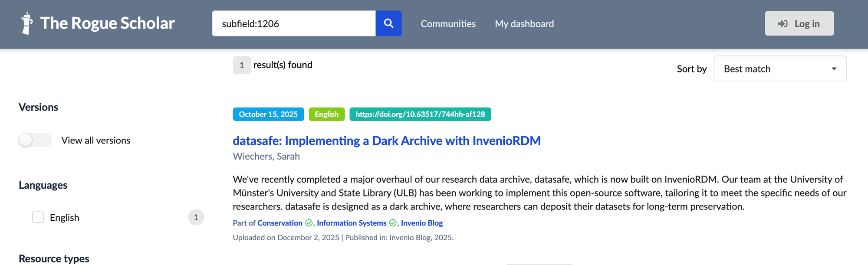Open the Sort by Best match dropdown
The width and height of the screenshot is (868, 265).
[x=779, y=69]
